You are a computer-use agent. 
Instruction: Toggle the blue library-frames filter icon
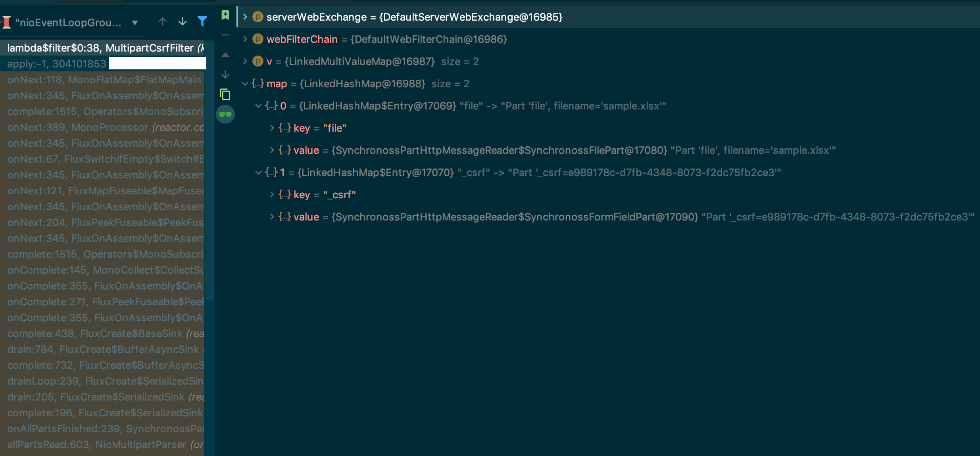[202, 22]
